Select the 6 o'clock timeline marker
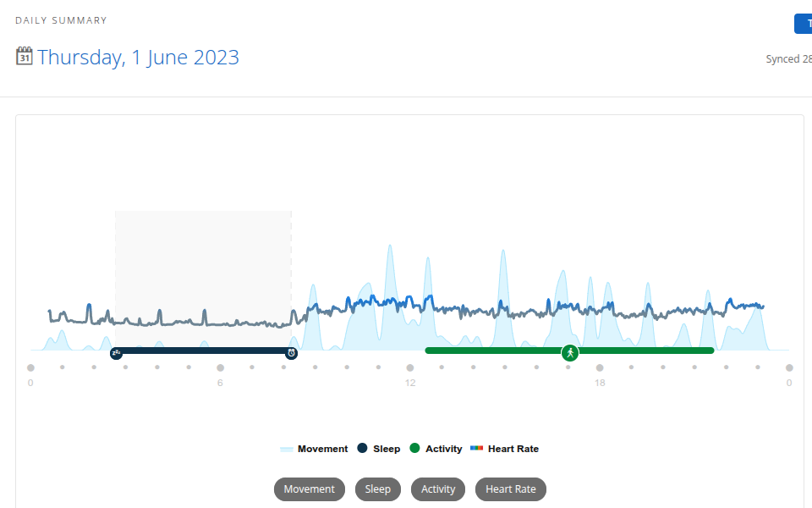The image size is (812, 508). tap(220, 367)
